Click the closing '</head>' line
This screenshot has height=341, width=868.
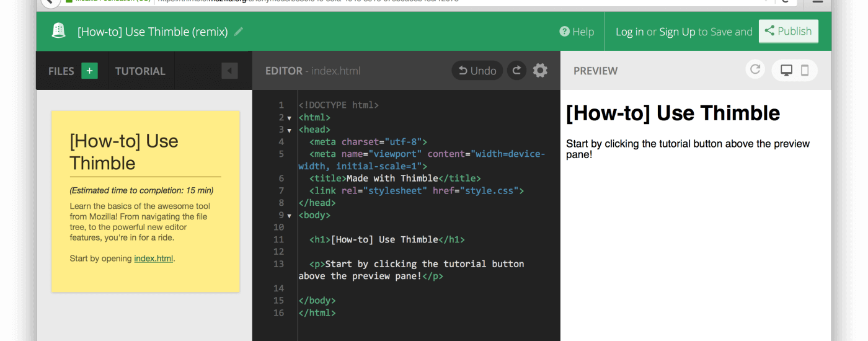(x=317, y=203)
